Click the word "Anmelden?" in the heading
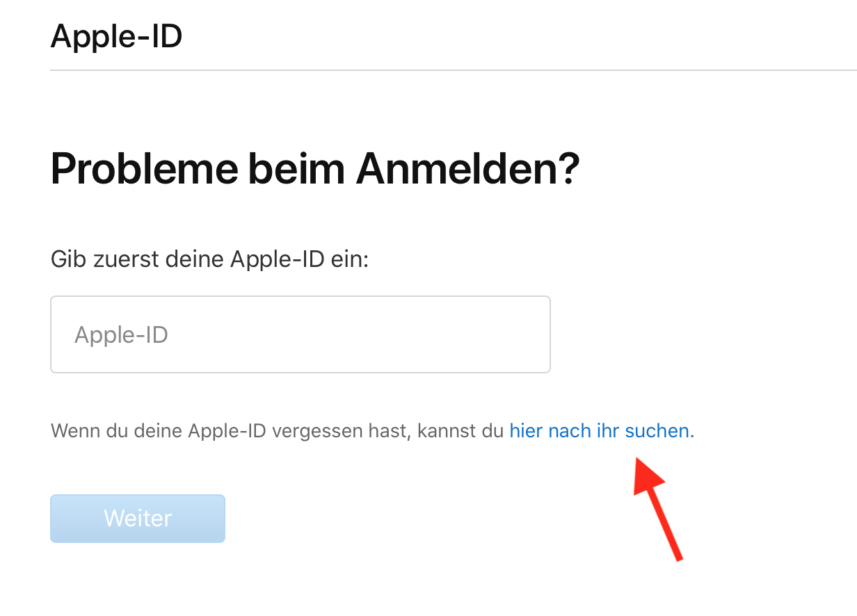857x616 pixels. click(x=468, y=169)
